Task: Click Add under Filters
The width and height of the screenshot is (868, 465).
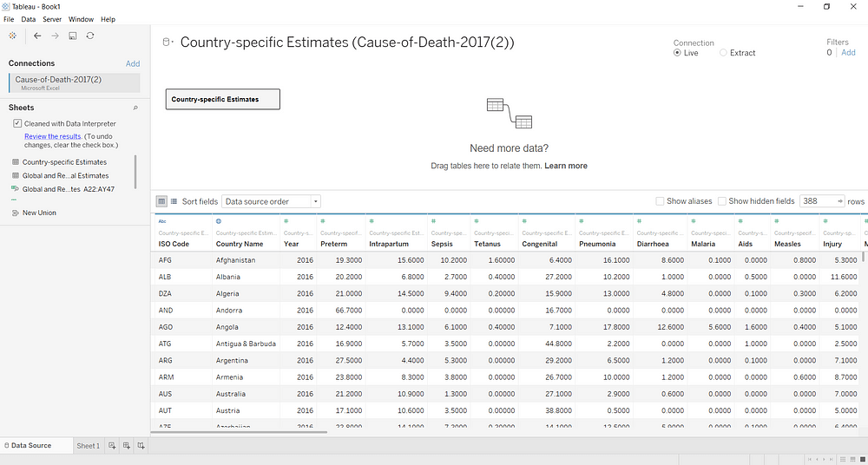Action: click(x=848, y=53)
